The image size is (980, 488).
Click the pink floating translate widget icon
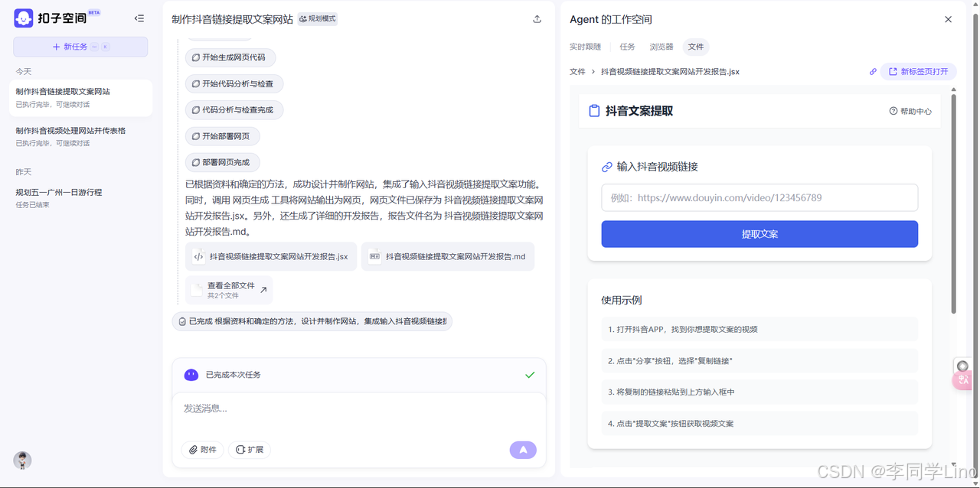coord(962,380)
